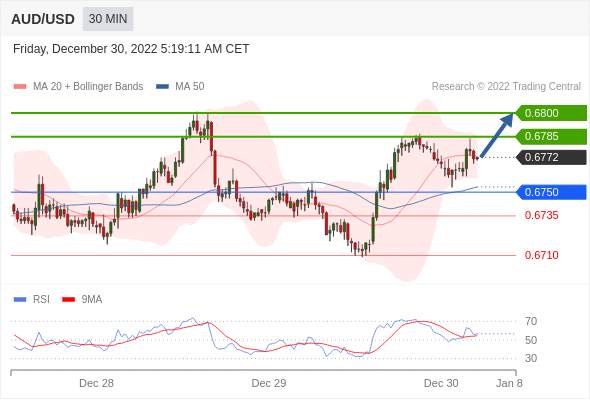
Task: Click the RSI 50 level label
Action: click(531, 340)
